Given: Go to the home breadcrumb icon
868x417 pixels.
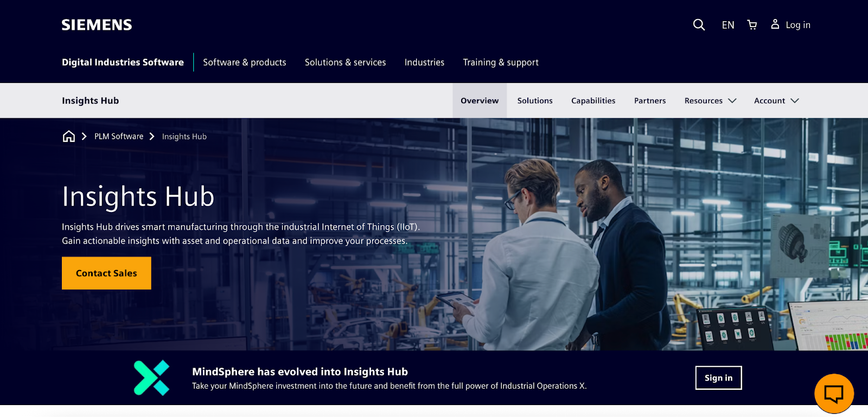Looking at the screenshot, I should (x=69, y=136).
